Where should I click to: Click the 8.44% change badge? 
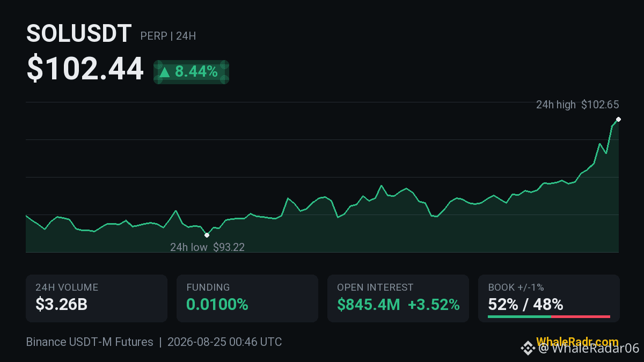[x=192, y=72]
